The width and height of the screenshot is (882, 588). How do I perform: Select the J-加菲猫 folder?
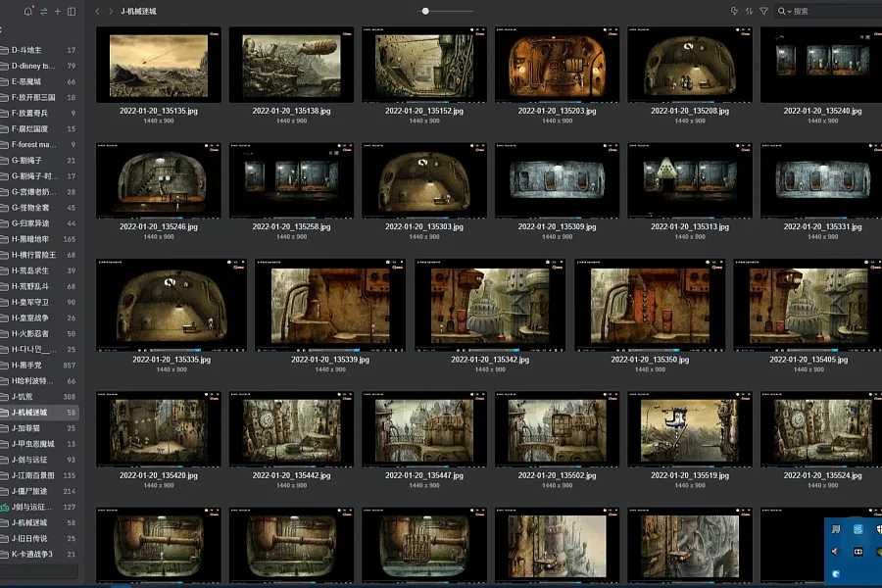point(39,428)
